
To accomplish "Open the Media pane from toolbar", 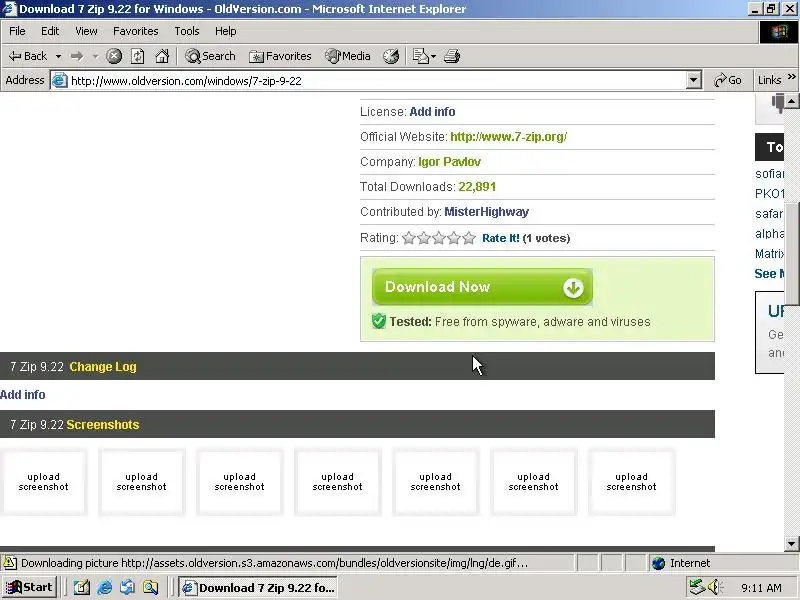I will pyautogui.click(x=348, y=56).
